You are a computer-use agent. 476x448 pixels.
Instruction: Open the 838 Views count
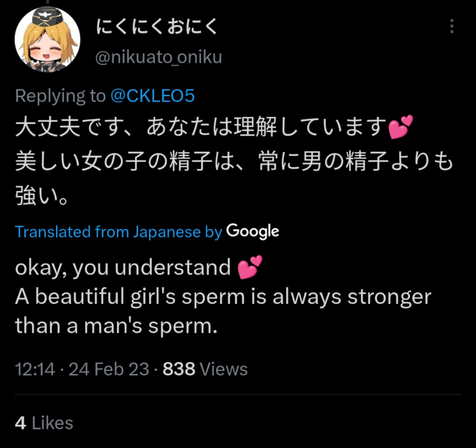tap(205, 369)
